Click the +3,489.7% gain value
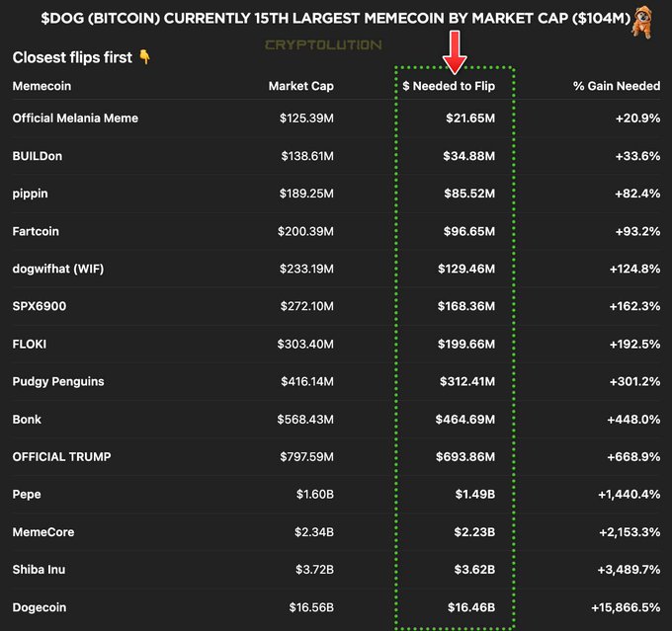This screenshot has width=672, height=631. [629, 570]
